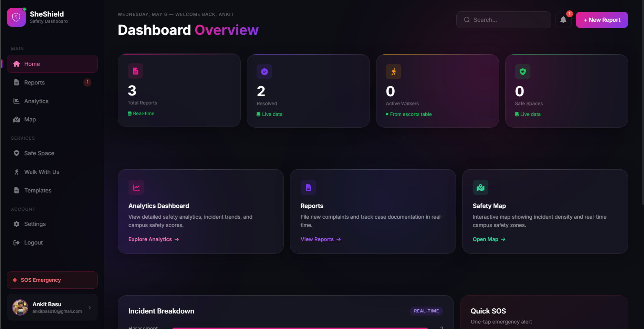Click the Active Walkers count of 0
Viewport: 644px width, 329px height.
click(x=390, y=91)
